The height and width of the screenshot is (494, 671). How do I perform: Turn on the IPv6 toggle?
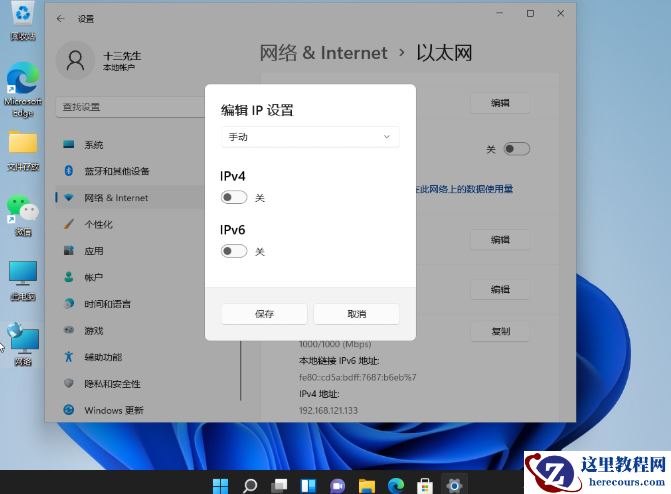tap(234, 251)
